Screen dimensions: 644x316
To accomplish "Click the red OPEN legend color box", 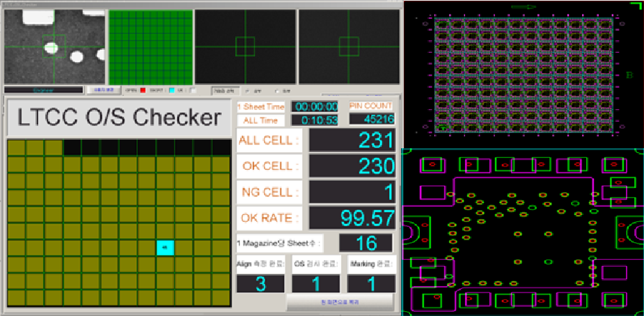I will (142, 90).
